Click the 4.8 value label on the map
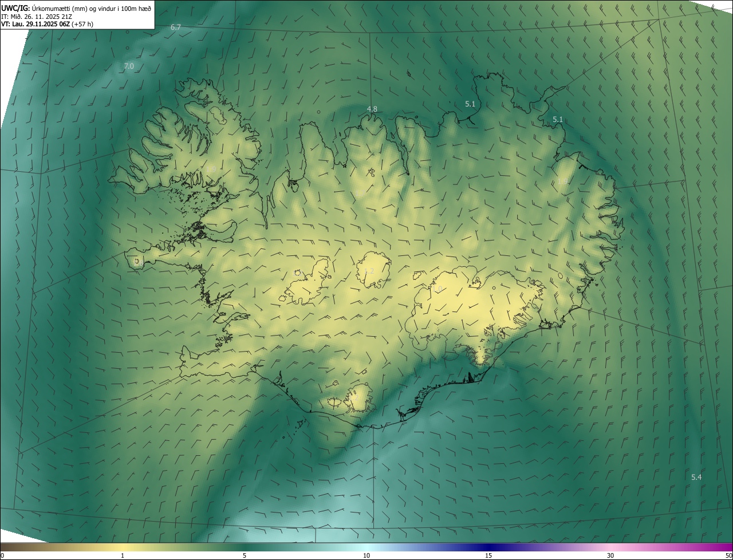Image resolution: width=733 pixels, height=560 pixels. [x=372, y=109]
